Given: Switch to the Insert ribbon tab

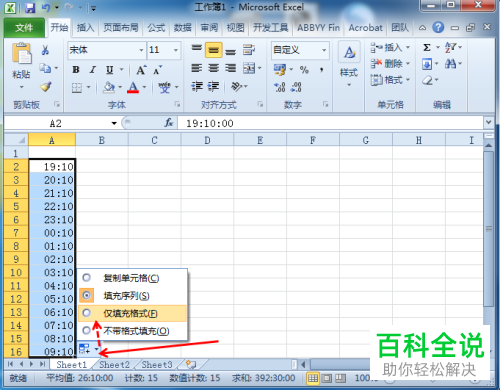Looking at the screenshot, I should point(85,28).
